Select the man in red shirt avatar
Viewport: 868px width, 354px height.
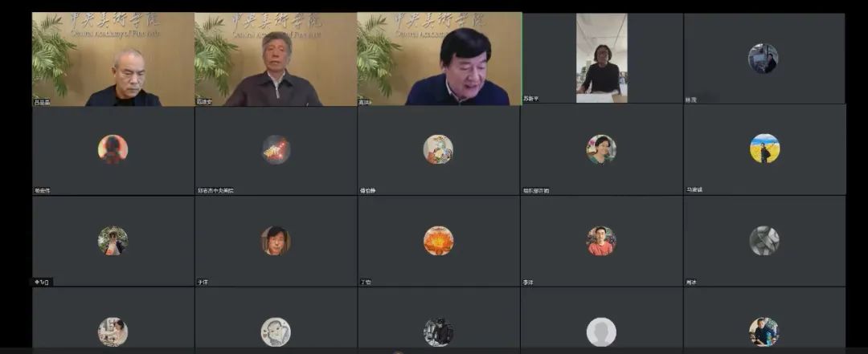click(x=601, y=241)
